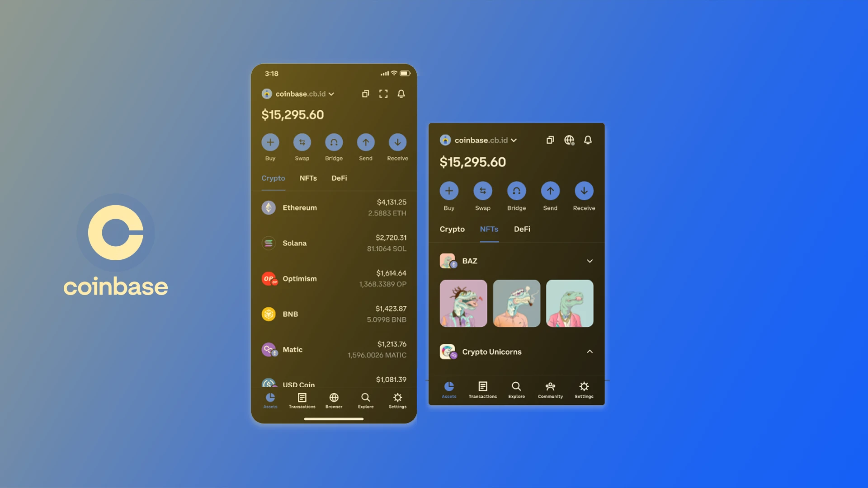Expand the BAZ NFT collection

point(589,260)
